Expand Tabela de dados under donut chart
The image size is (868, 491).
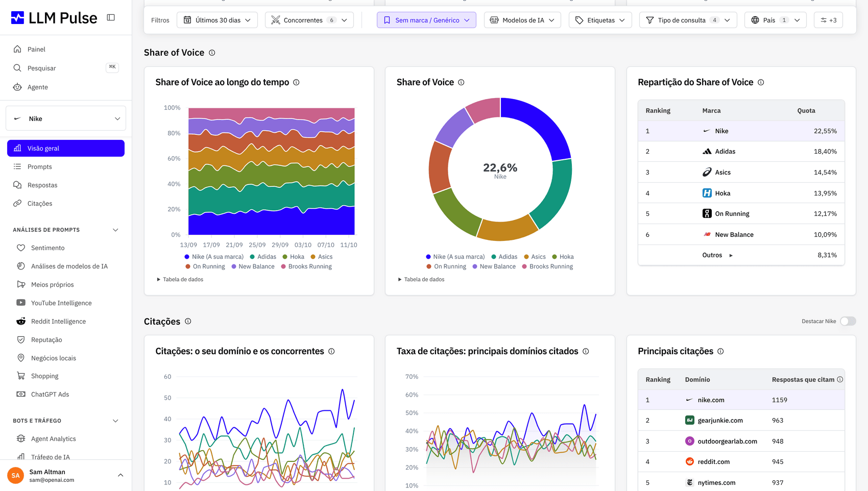(421, 279)
